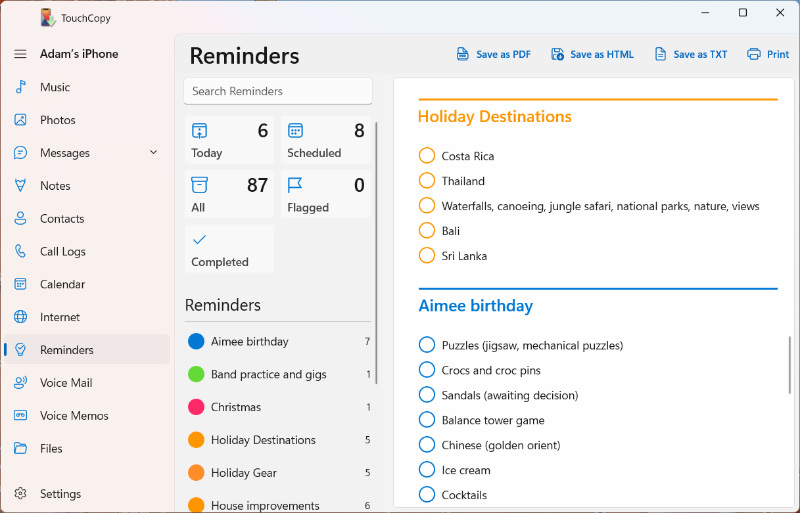The image size is (800, 513).
Task: Click the Save as HTML icon
Action: click(557, 54)
